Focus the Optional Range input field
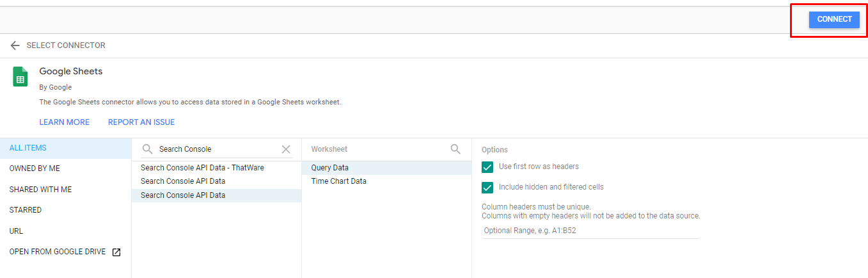This screenshot has width=868, height=278. click(590, 231)
